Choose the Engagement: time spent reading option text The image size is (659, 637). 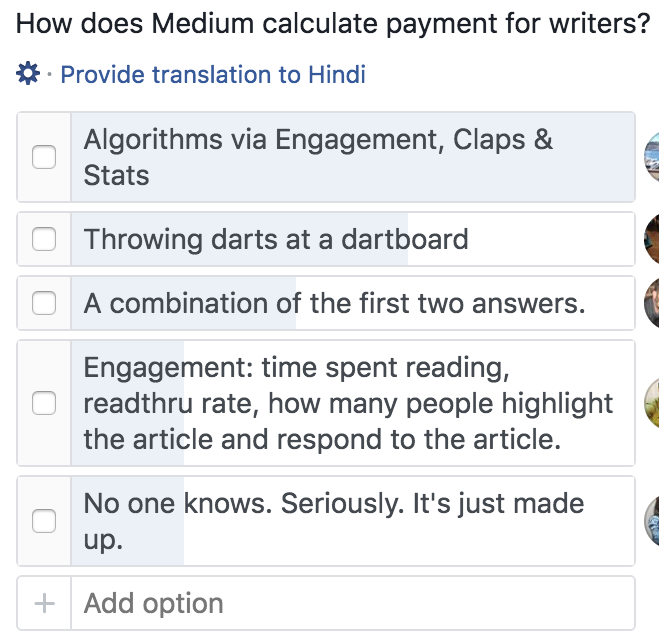(x=348, y=403)
